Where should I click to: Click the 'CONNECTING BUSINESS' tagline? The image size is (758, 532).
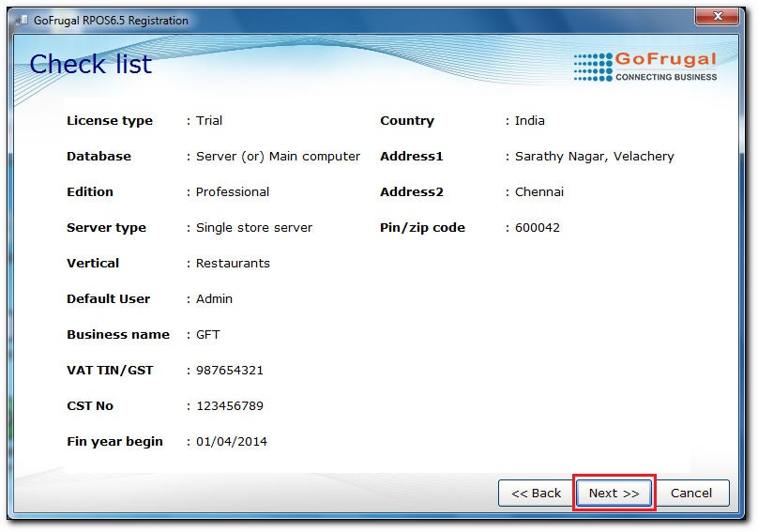tap(666, 77)
